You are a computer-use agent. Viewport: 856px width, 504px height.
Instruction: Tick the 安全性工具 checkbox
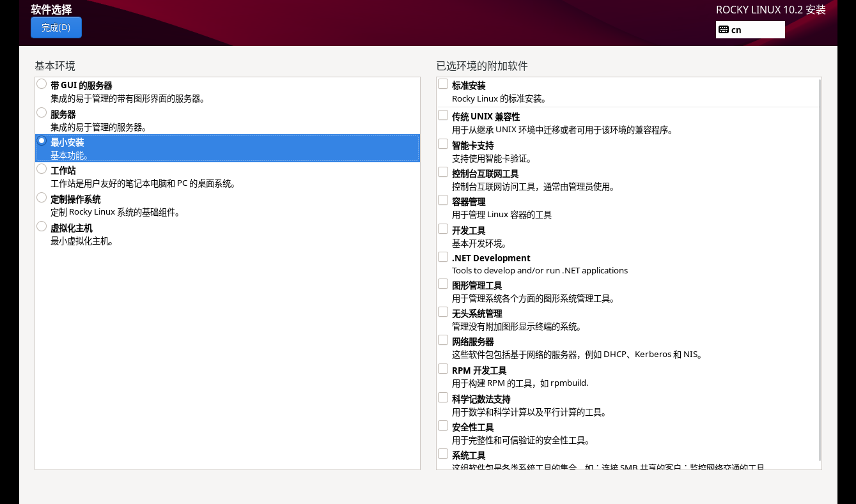(x=443, y=425)
